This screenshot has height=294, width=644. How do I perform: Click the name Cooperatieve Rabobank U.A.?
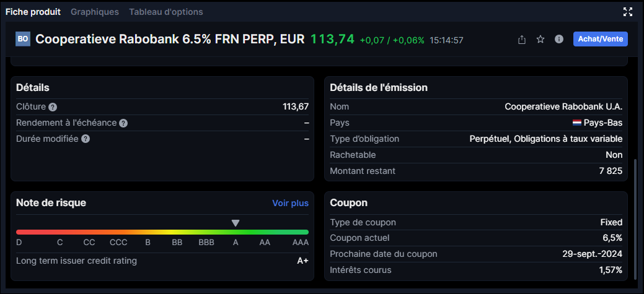tap(563, 106)
